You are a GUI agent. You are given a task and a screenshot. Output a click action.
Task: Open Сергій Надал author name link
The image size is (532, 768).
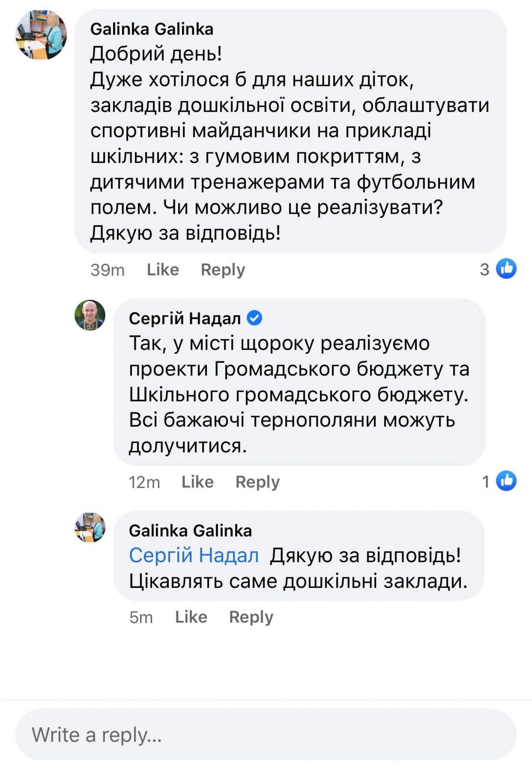(x=185, y=318)
